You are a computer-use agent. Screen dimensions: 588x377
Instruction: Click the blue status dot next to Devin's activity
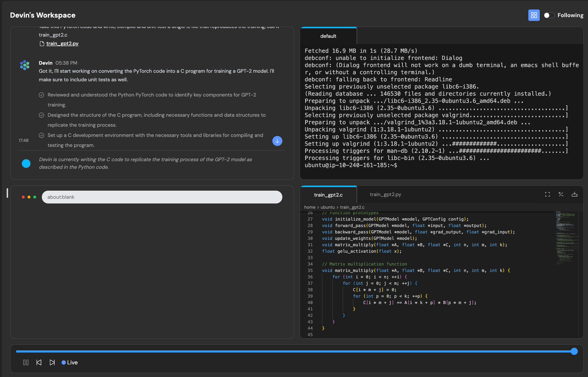tap(26, 163)
